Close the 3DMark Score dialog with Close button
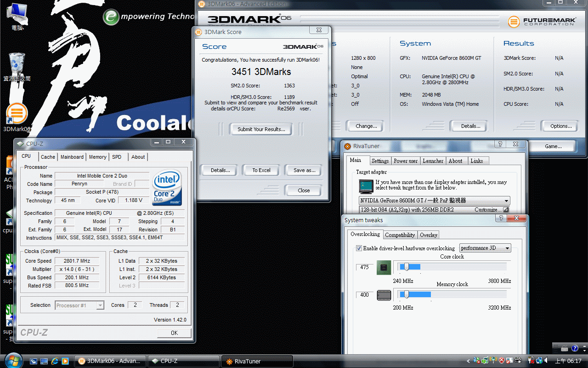The height and width of the screenshot is (368, 588). click(x=303, y=190)
